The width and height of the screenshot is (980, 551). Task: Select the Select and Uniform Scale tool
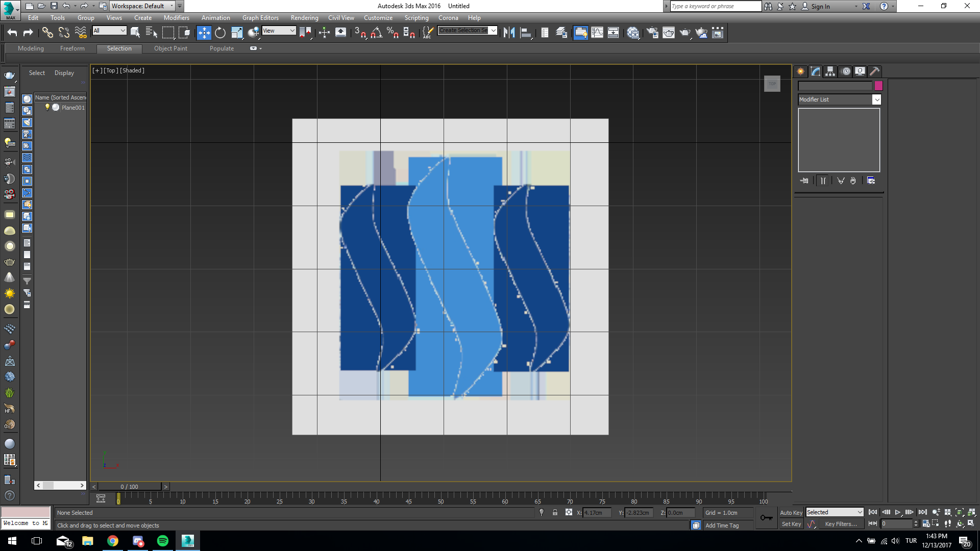(237, 33)
